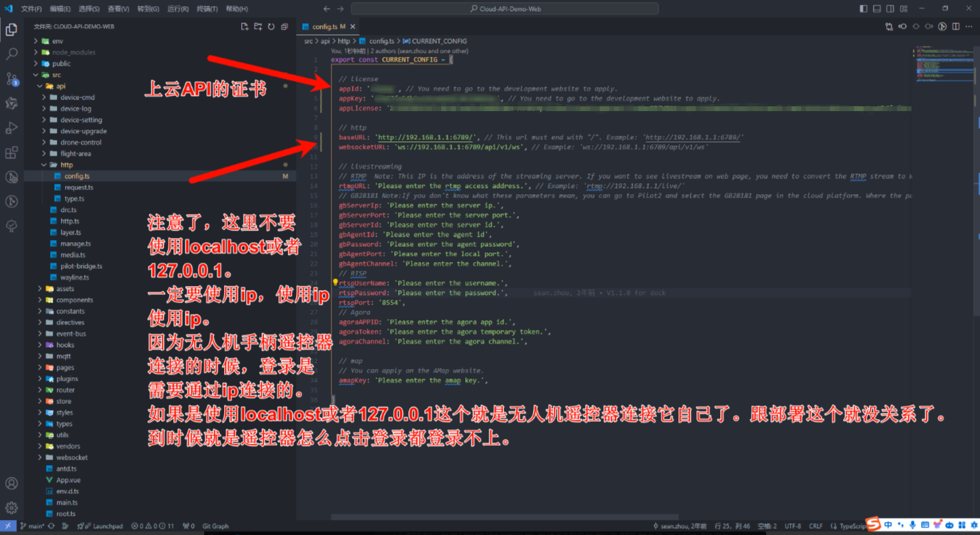Refresh the Explorer file tree

[271, 27]
